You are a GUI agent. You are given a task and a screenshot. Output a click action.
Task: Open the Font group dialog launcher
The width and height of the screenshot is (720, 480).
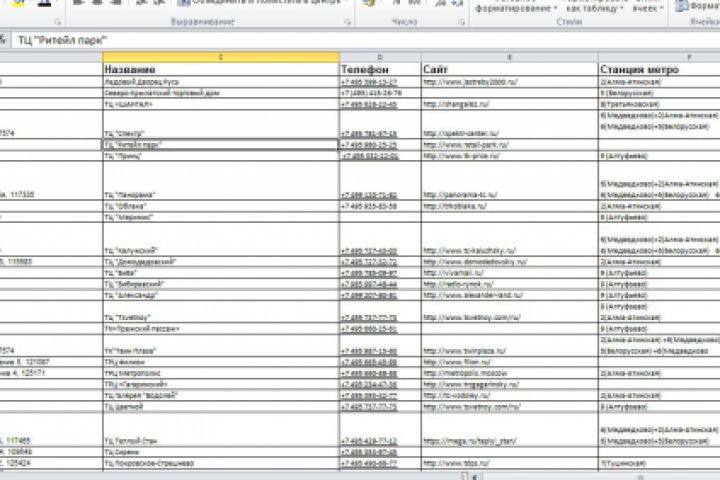(x=57, y=22)
